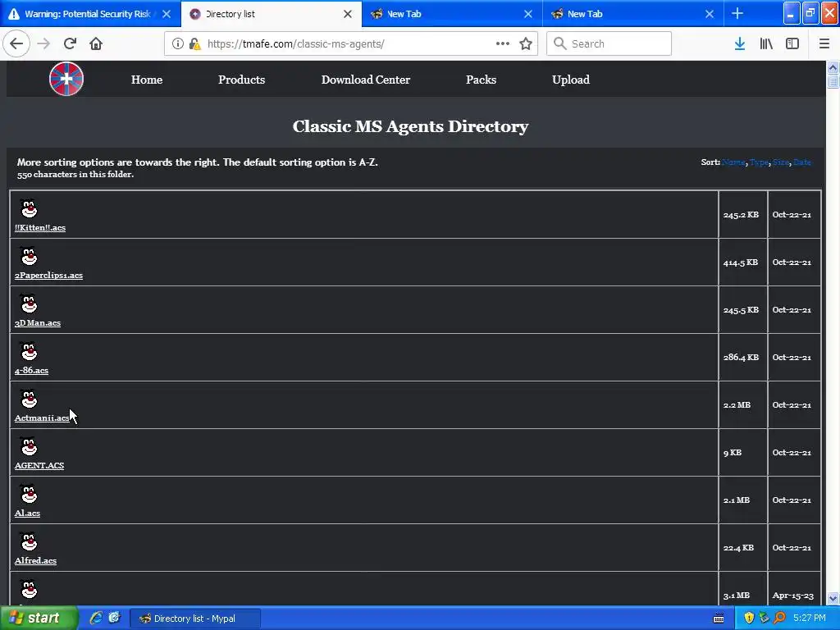Click the taskbar clock showing 5:27 PM
The width and height of the screenshot is (840, 630).
coord(810,618)
